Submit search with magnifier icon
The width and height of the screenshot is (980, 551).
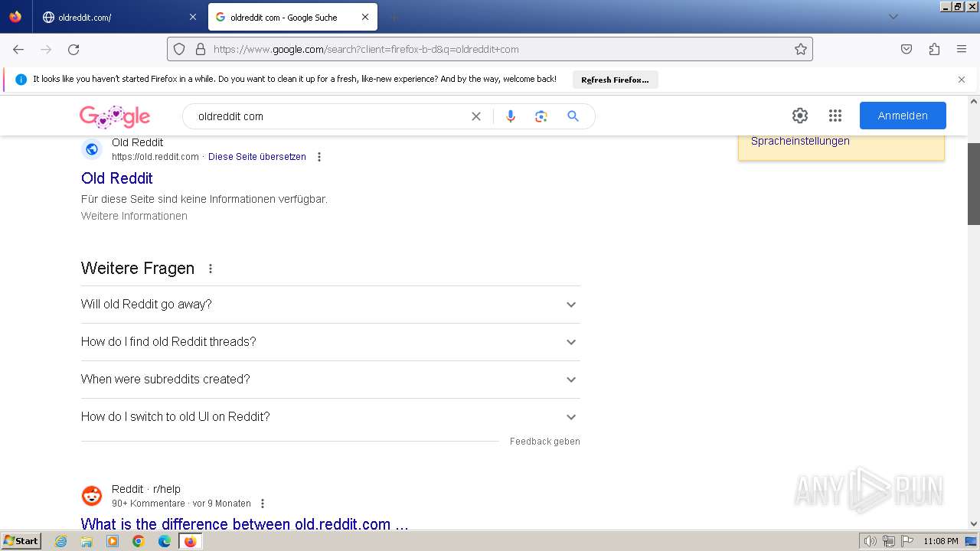pos(573,116)
